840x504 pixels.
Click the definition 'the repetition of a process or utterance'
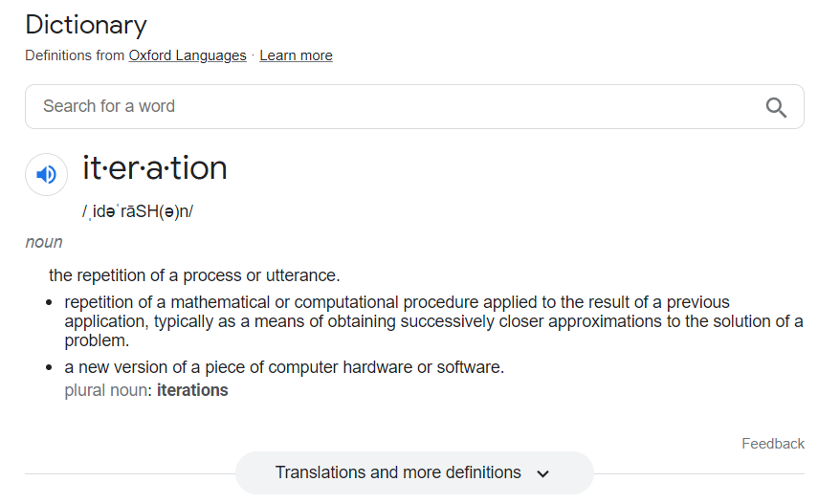click(x=194, y=275)
